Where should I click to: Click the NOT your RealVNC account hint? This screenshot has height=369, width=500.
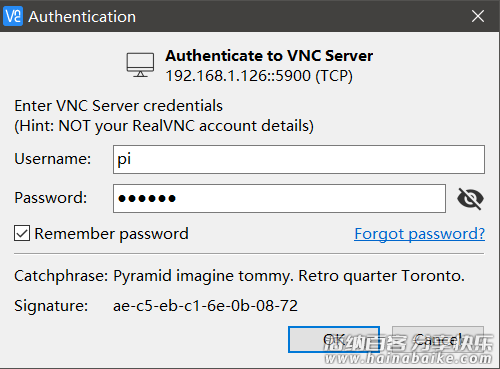click(x=164, y=126)
